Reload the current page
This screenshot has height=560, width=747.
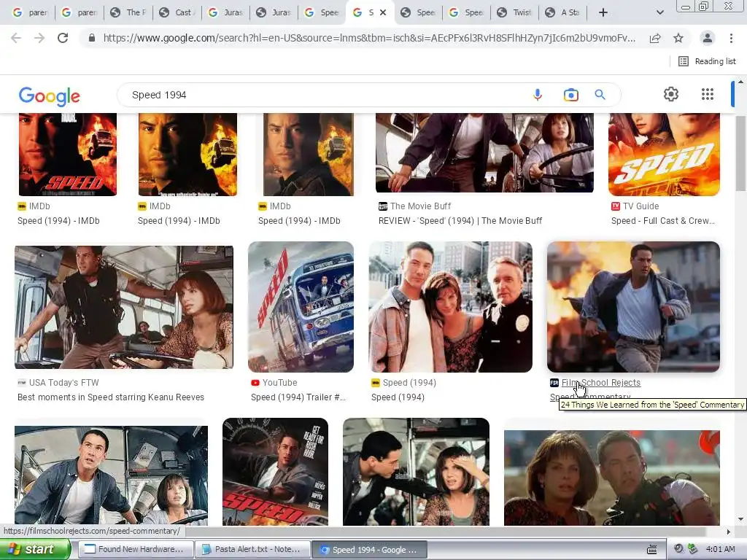tap(63, 38)
